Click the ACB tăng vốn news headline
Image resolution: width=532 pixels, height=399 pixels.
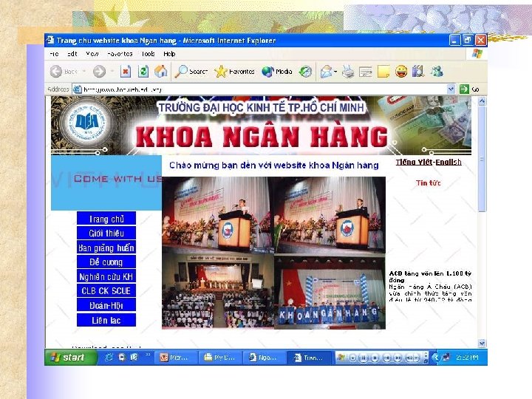(x=430, y=276)
